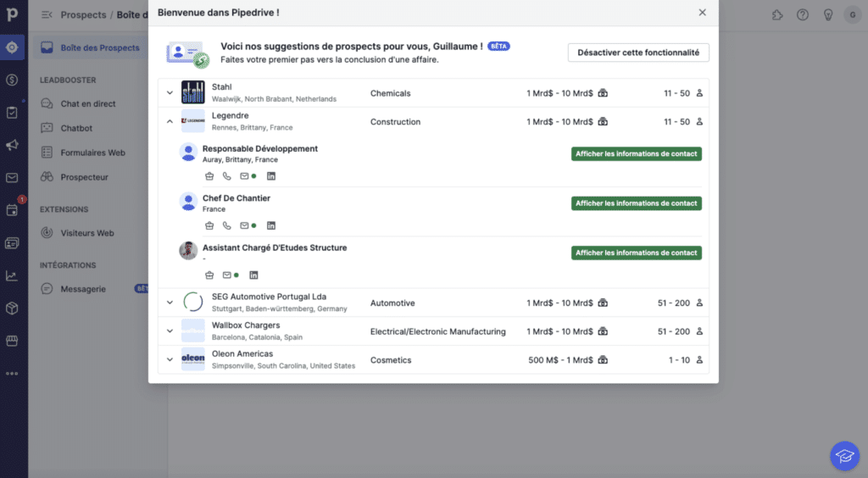Open the Projects checkbox icon in sidebar
868x478 pixels.
coord(12,113)
